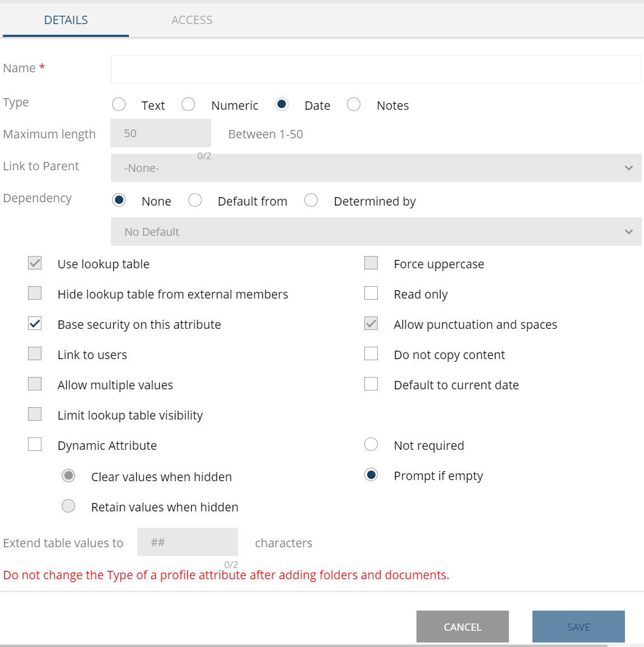644x647 pixels.
Task: Switch to the ACCESS tab
Action: tap(192, 20)
